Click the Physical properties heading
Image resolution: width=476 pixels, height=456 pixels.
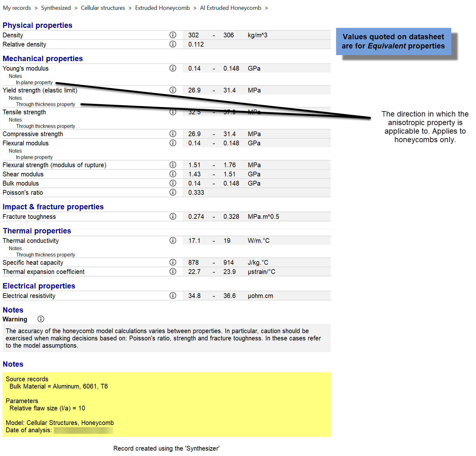point(37,25)
